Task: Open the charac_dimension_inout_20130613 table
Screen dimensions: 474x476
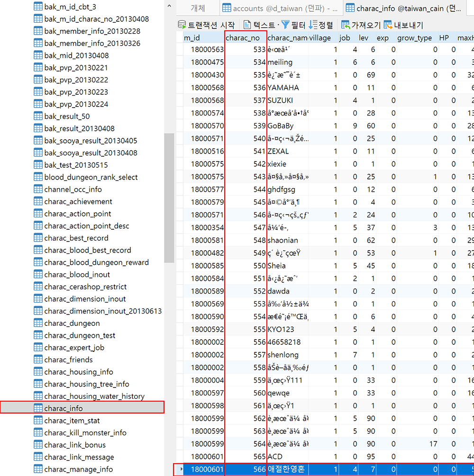Action: tap(103, 311)
